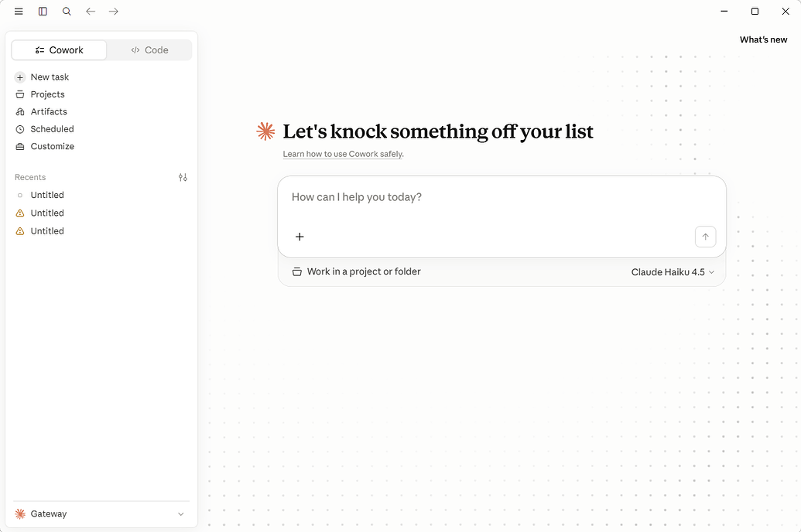Switch to the Code tab
Screen dimensions: 801x532
click(149, 50)
